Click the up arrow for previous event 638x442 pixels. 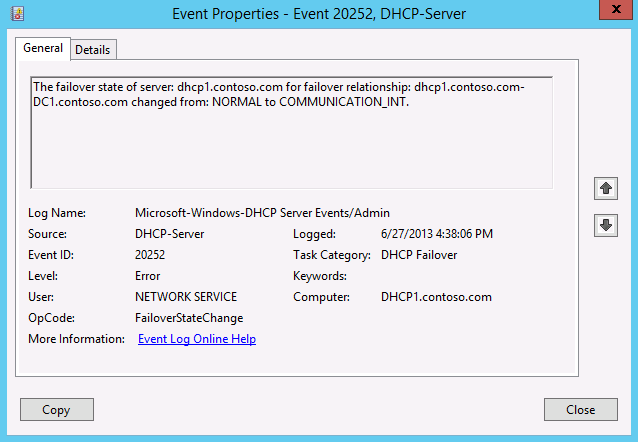point(605,188)
